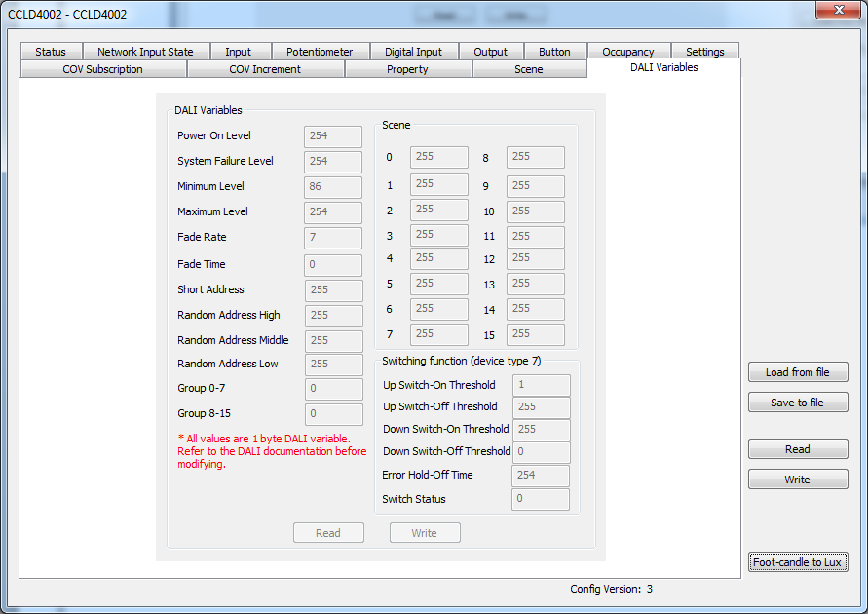The image size is (868, 614).
Task: Select the COV Increment tab
Action: [265, 69]
